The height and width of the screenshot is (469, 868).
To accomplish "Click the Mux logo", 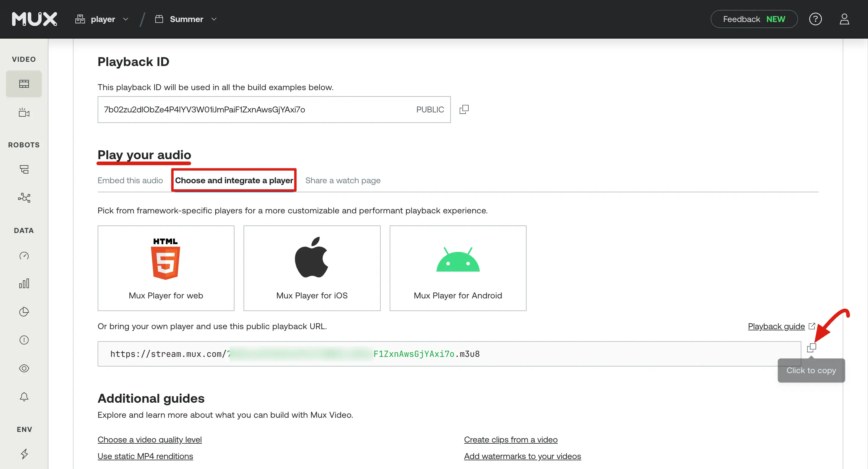I will (34, 19).
